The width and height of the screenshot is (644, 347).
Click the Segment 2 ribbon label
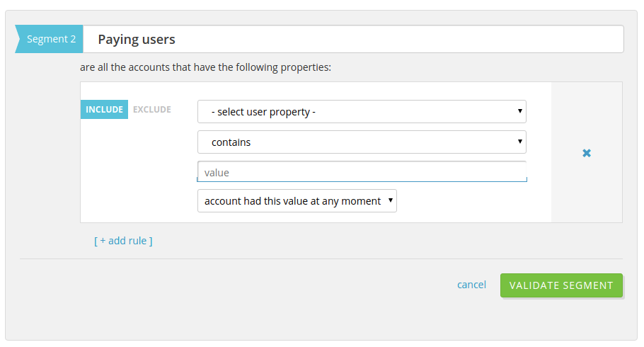(51, 39)
